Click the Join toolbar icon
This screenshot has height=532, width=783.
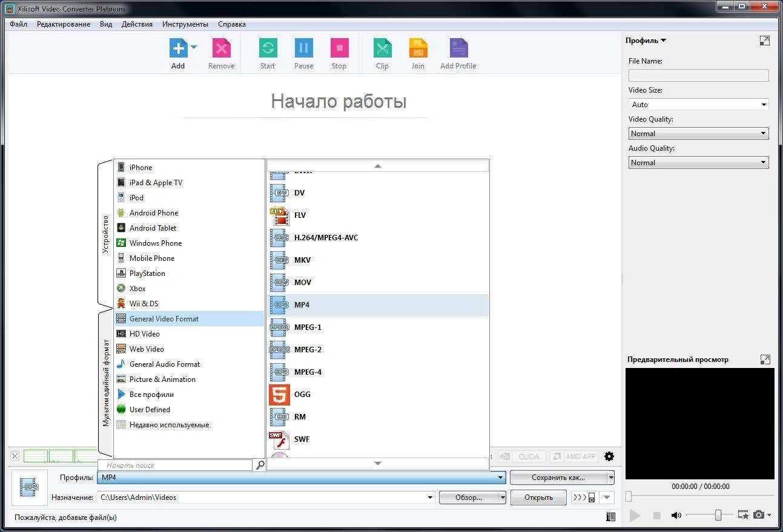[x=418, y=48]
